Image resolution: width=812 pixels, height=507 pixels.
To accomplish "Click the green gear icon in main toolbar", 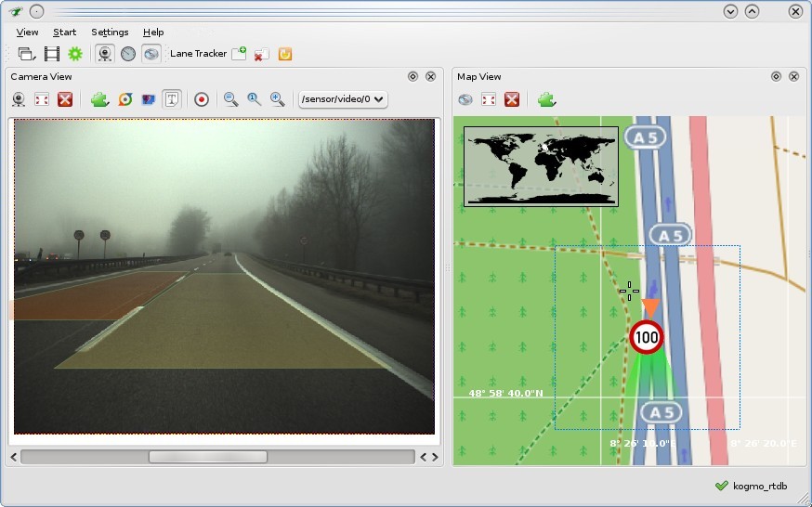I will [75, 54].
